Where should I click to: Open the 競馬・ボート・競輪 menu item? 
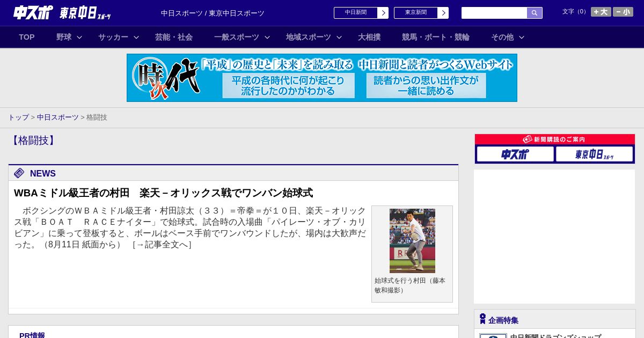436,37
